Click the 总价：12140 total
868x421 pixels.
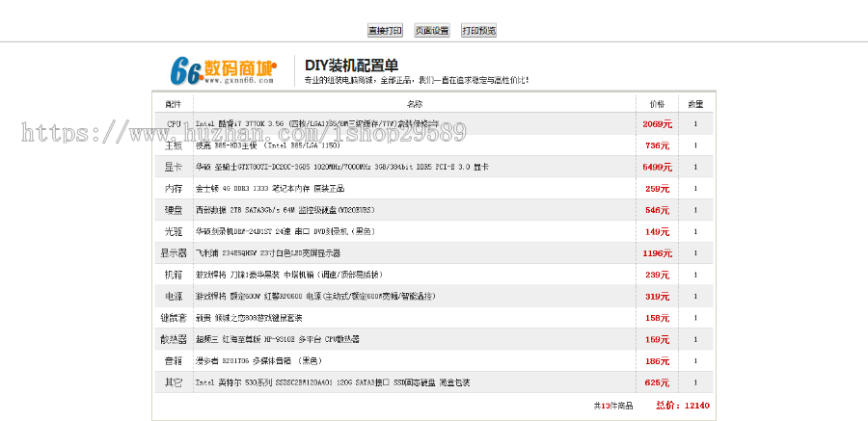683,406
